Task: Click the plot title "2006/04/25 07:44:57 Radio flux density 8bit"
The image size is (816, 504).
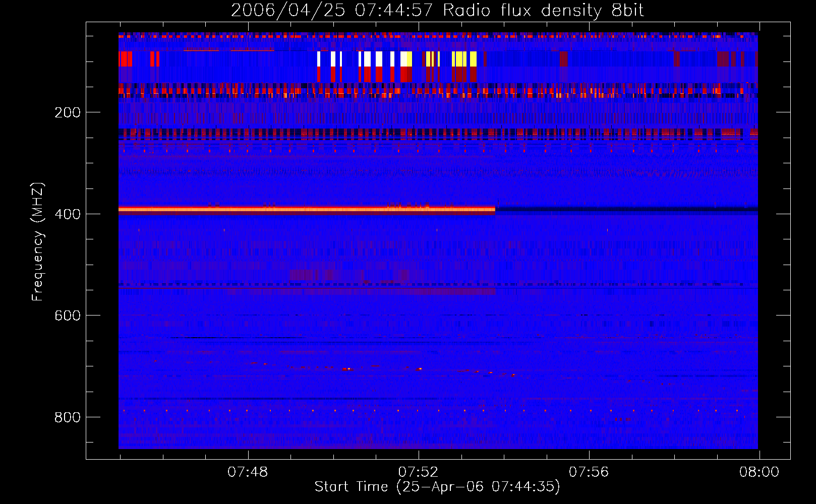Action: (x=437, y=10)
